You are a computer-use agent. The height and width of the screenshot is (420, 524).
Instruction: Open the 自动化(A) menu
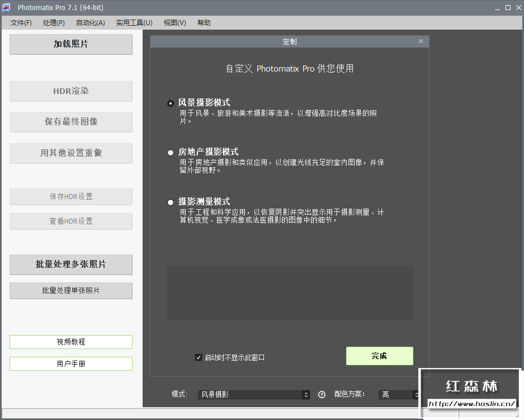click(91, 23)
